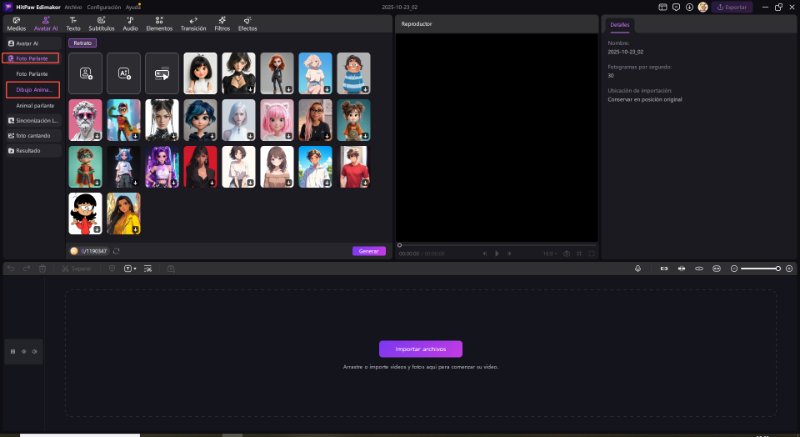Screen dimensions: 800x437
Task: Open the Archivo menu
Action: [x=74, y=6]
